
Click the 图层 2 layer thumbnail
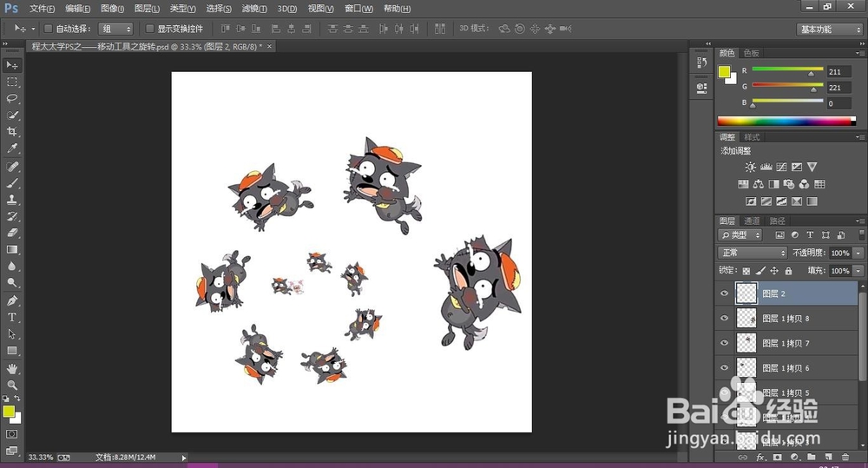coord(746,293)
